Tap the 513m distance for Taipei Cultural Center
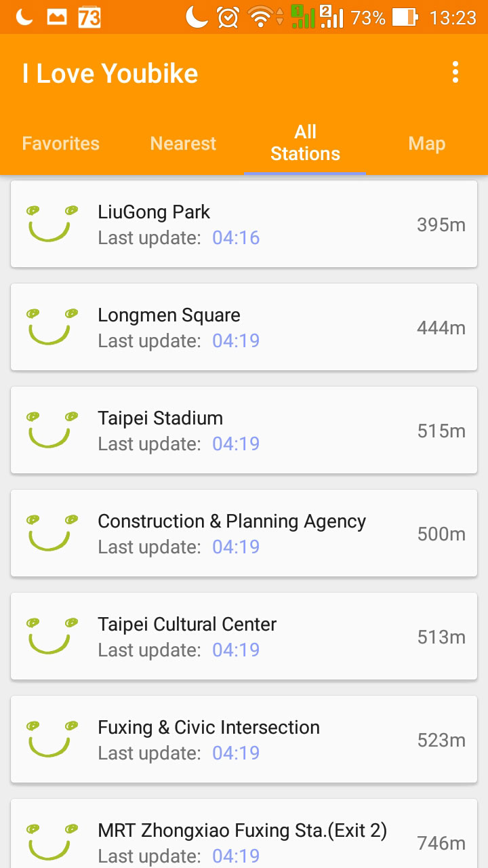 (x=441, y=637)
